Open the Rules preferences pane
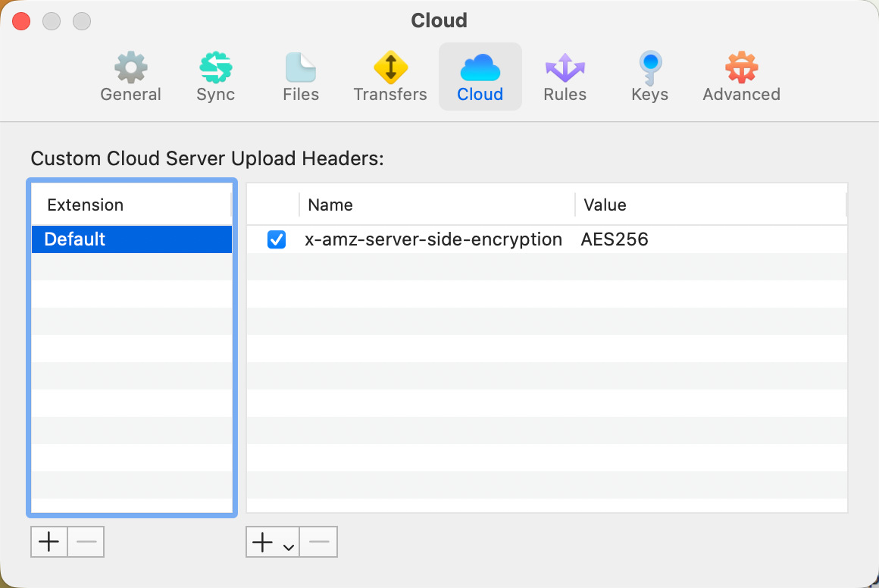The height and width of the screenshot is (588, 879). [565, 77]
